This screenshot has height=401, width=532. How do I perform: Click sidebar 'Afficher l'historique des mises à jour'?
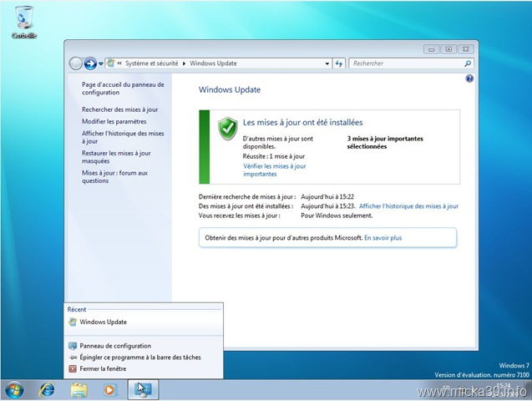tap(123, 137)
